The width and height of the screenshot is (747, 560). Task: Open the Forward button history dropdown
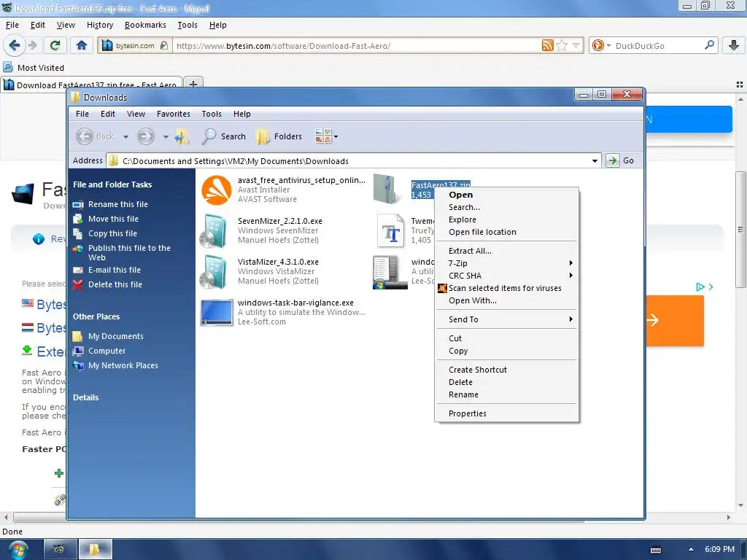click(x=166, y=137)
